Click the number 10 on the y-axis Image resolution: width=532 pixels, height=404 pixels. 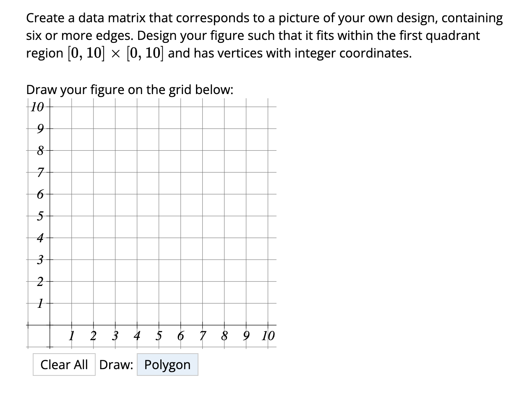tap(37, 107)
